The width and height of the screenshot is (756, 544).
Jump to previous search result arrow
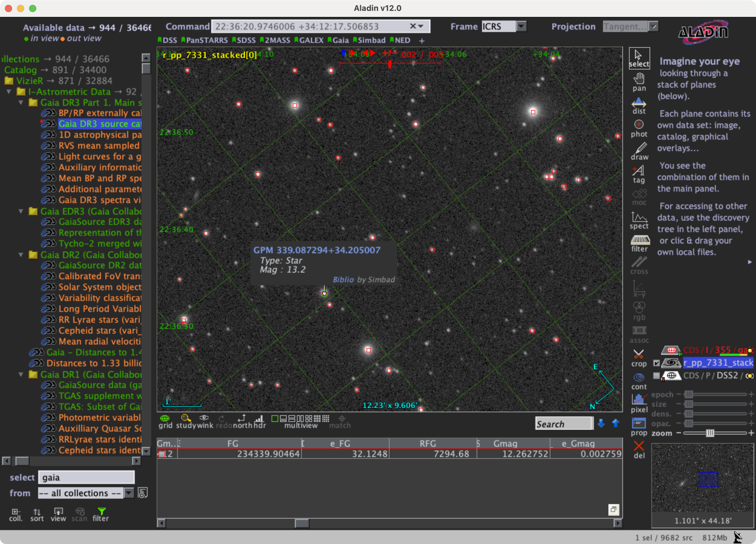[615, 423]
